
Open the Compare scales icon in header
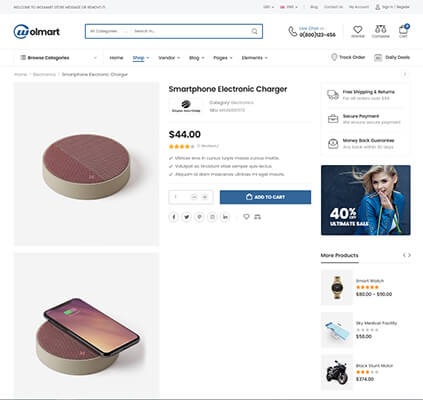click(380, 29)
